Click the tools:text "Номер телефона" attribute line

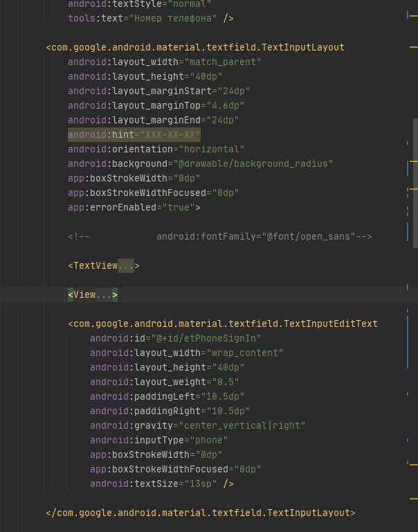150,18
